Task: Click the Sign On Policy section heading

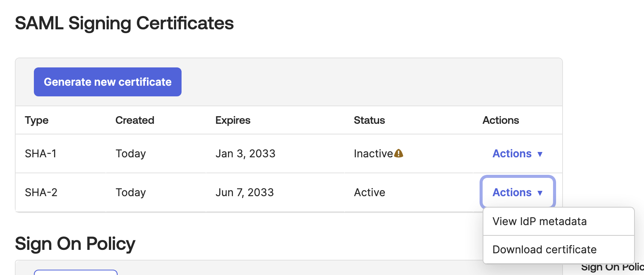Action: click(x=75, y=244)
